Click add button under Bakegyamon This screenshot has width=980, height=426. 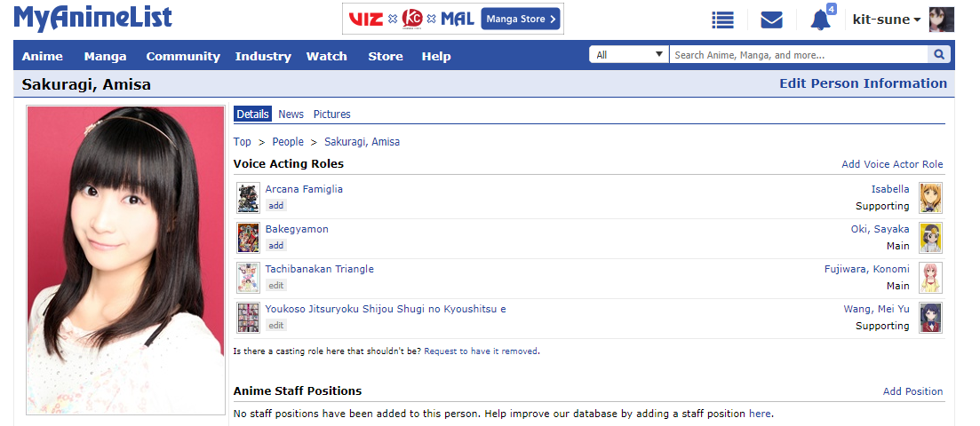pyautogui.click(x=276, y=246)
